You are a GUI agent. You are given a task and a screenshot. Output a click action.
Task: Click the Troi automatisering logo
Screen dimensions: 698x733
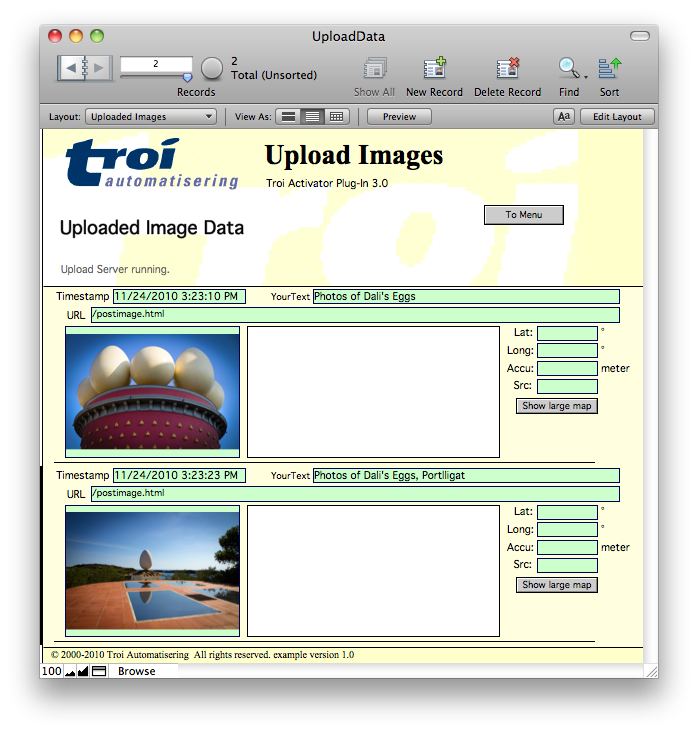pyautogui.click(x=151, y=163)
